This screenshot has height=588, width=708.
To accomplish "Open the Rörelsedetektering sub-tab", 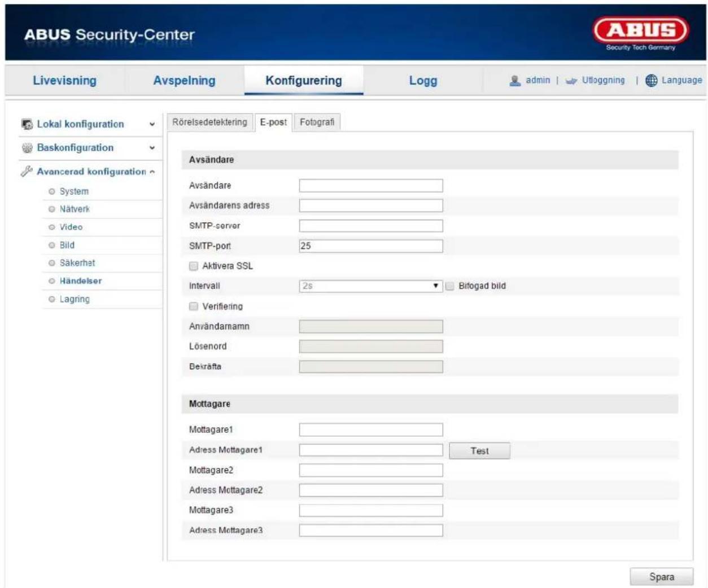I will 209,122.
